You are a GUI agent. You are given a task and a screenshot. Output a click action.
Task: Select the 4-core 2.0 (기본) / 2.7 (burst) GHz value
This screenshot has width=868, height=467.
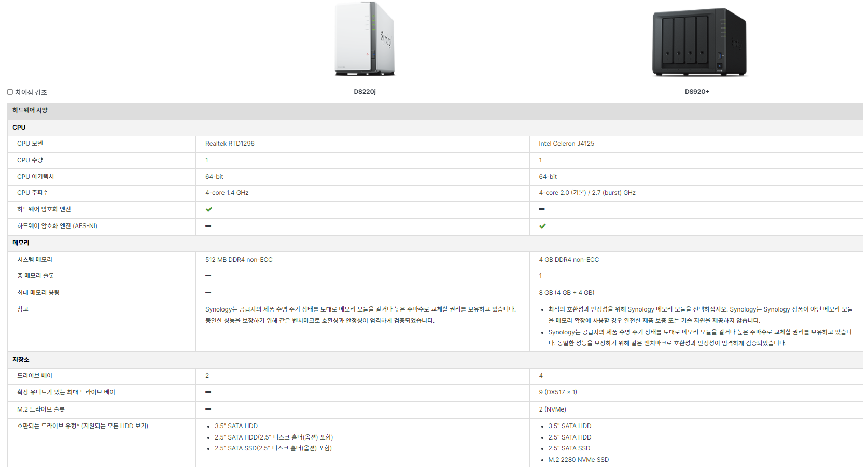click(x=587, y=193)
